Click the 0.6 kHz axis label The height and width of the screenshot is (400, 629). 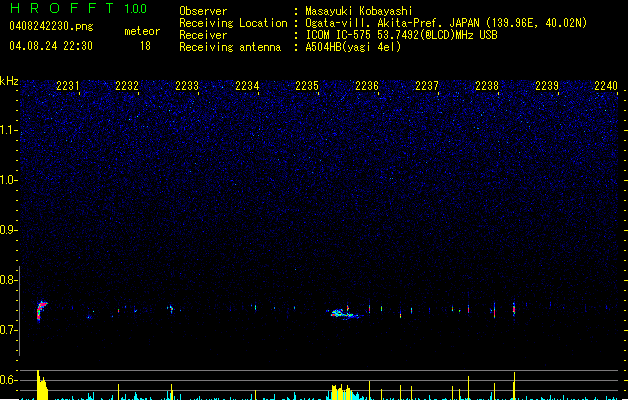pyautogui.click(x=8, y=380)
